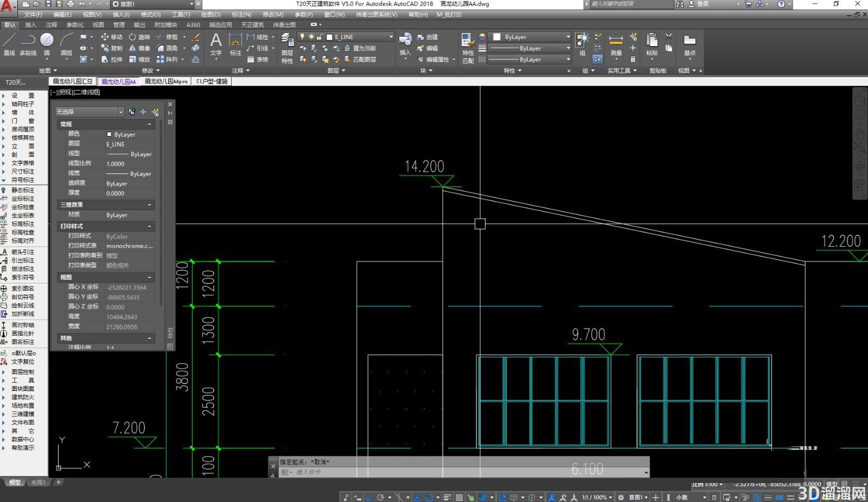This screenshot has width=868, height=502.
Task: Start the 复制 (Copy) command
Action: 112,48
